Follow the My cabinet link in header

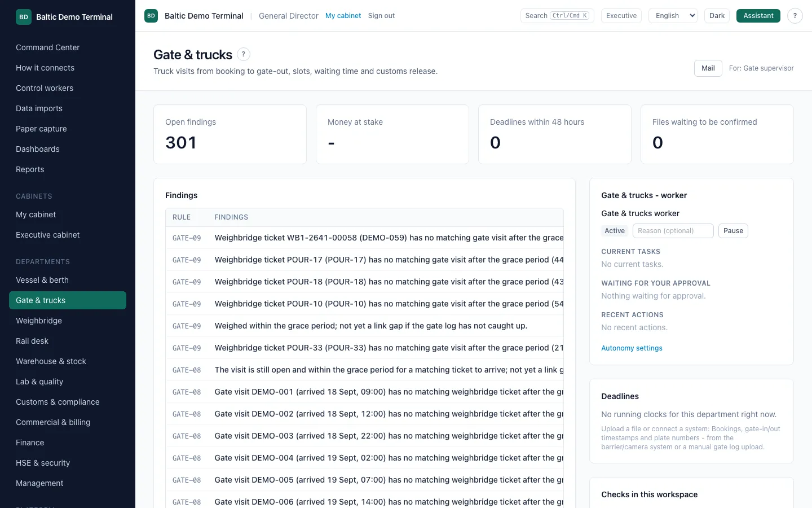point(343,16)
